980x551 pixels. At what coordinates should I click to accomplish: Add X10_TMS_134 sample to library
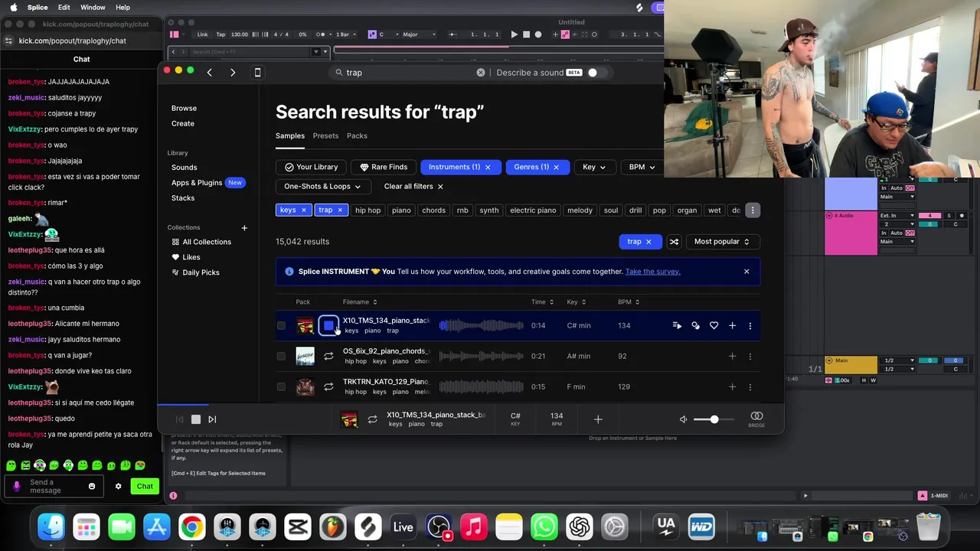coord(732,325)
